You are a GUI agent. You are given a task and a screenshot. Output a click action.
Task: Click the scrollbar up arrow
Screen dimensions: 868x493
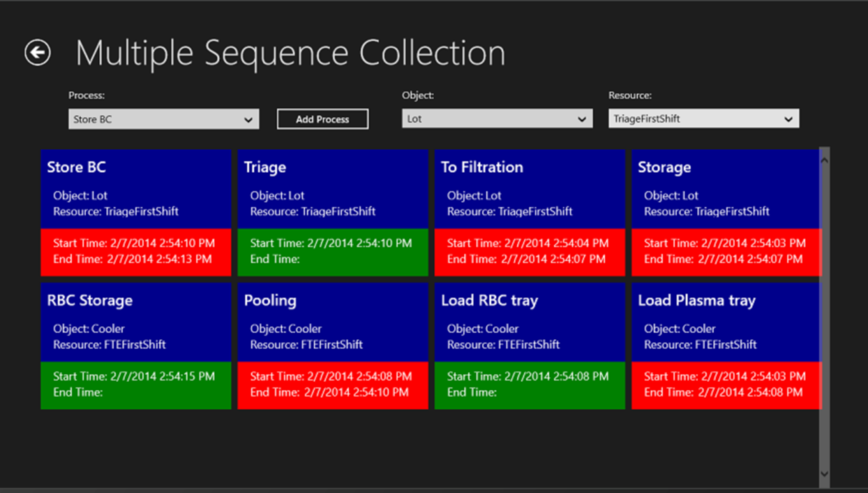click(x=825, y=160)
